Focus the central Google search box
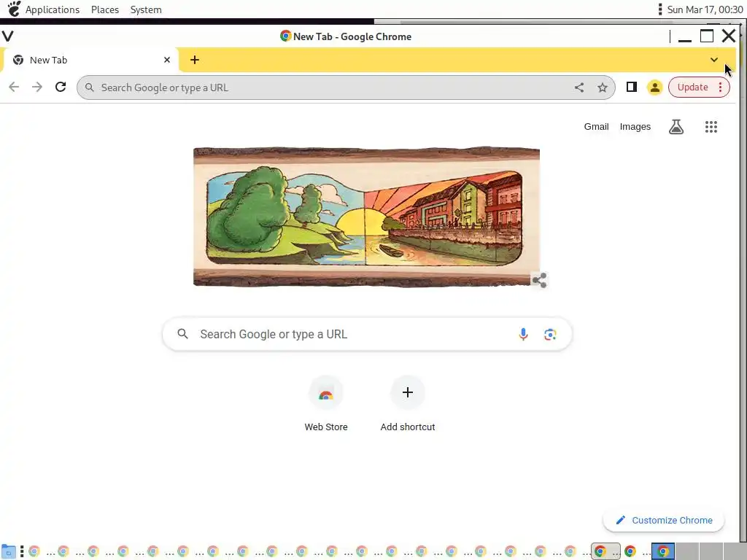This screenshot has width=747, height=560. [x=368, y=334]
